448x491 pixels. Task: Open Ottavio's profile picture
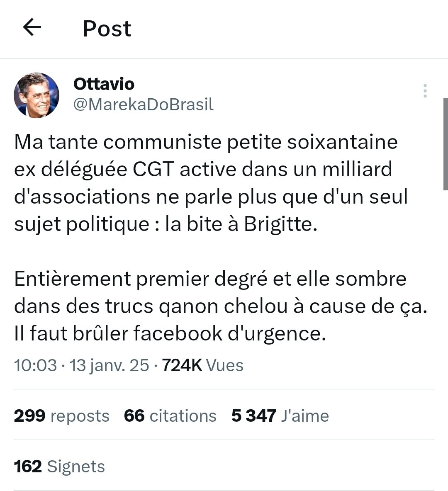tap(37, 95)
